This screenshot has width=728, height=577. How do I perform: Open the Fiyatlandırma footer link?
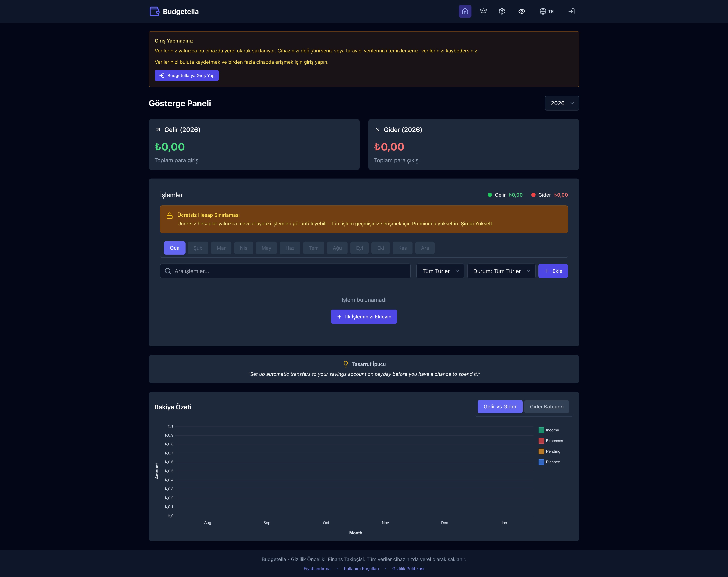317,568
